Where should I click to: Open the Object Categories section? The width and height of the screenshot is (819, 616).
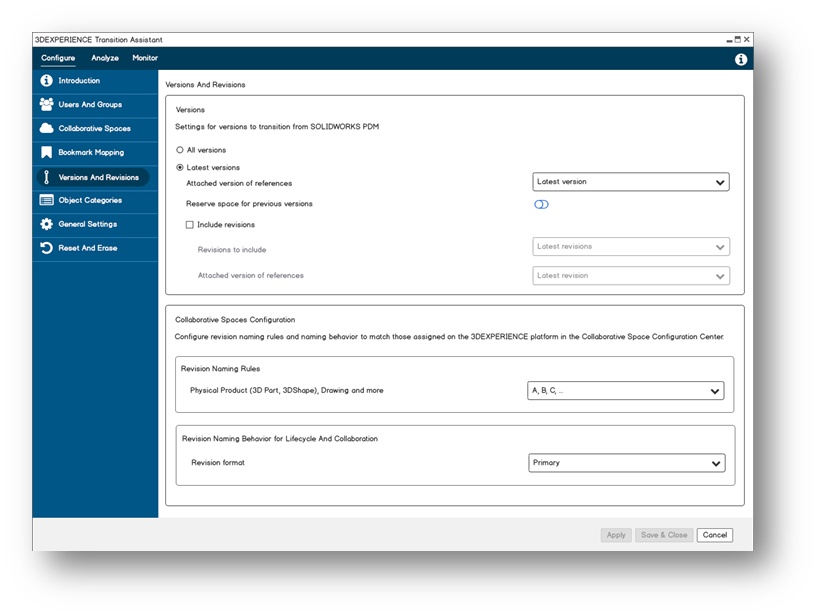(95, 200)
